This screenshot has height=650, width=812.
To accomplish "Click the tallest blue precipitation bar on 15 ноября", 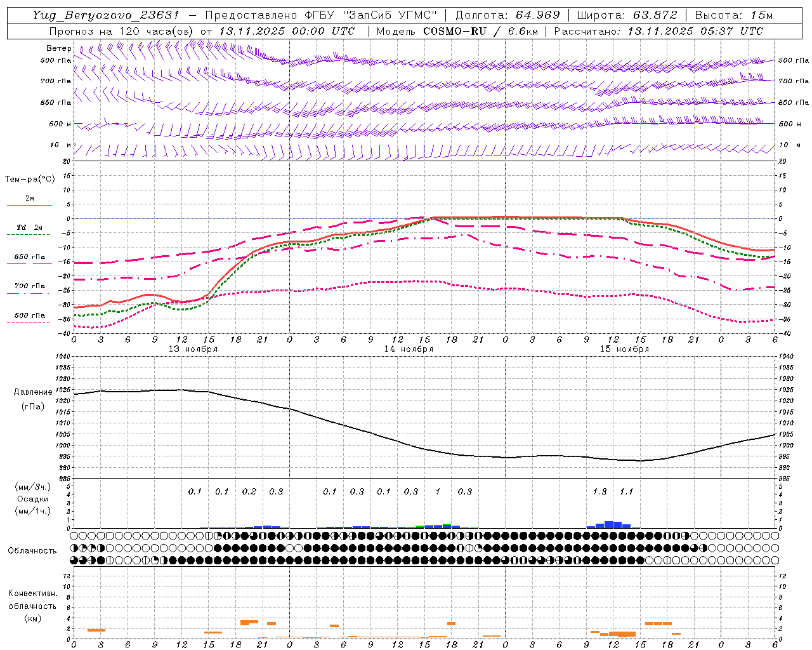I will (x=609, y=524).
